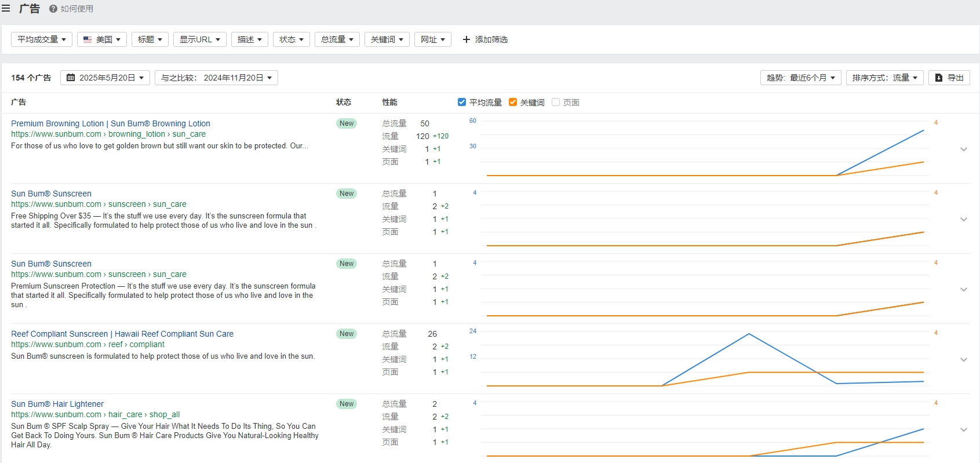Open Reef Compliant Sunscreen ad title
This screenshot has width=980, height=463.
[x=122, y=334]
